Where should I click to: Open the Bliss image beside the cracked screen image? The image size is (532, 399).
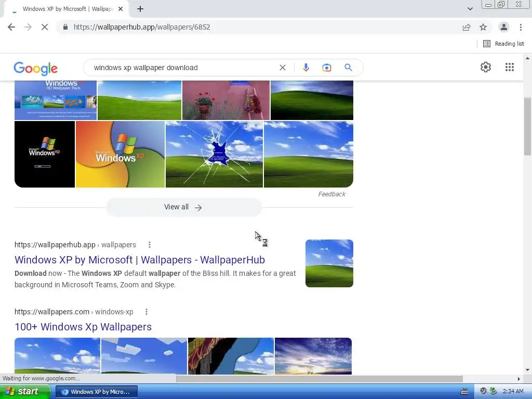click(x=309, y=154)
